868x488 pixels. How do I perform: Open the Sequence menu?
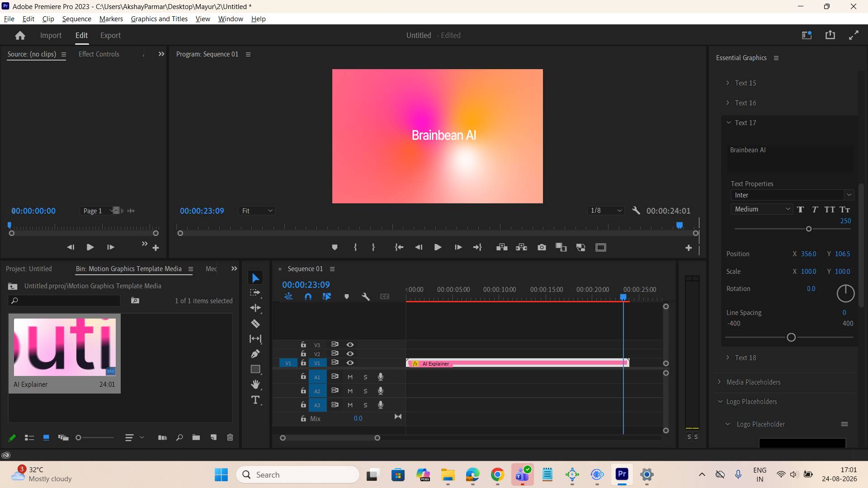coord(76,19)
